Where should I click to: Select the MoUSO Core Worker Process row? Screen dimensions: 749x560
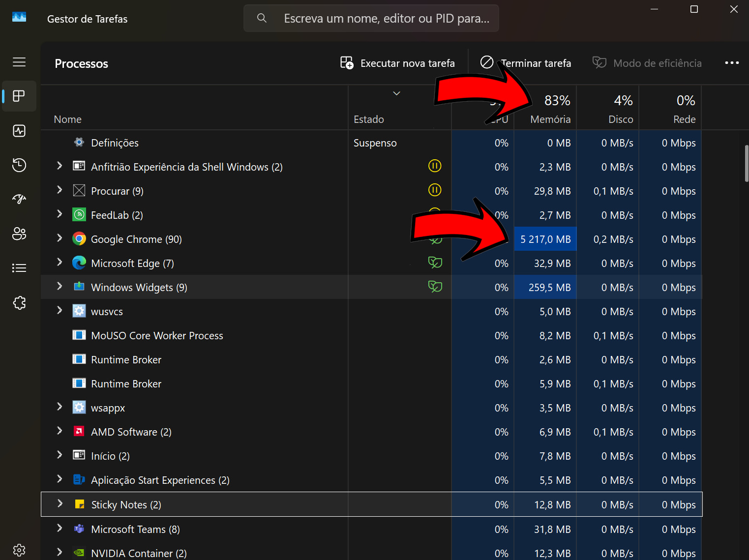click(371, 336)
